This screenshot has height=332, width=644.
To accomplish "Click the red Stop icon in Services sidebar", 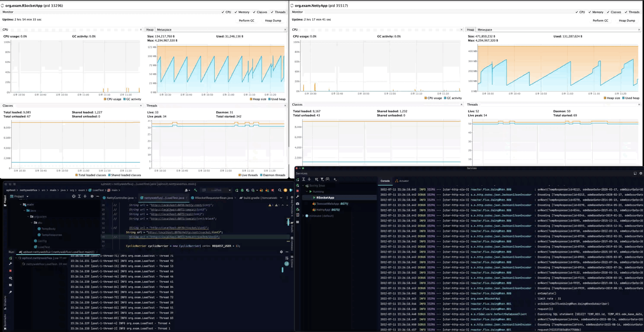I will pos(297,191).
